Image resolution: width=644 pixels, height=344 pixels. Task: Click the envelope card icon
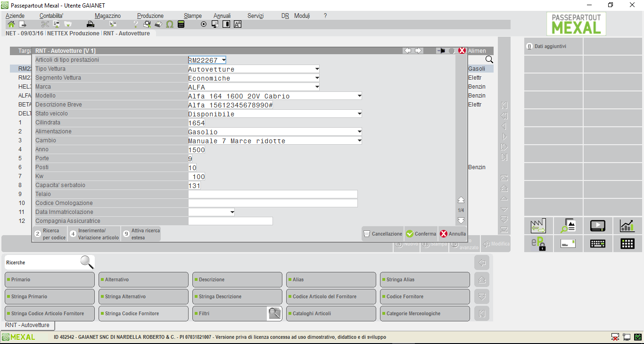(568, 244)
